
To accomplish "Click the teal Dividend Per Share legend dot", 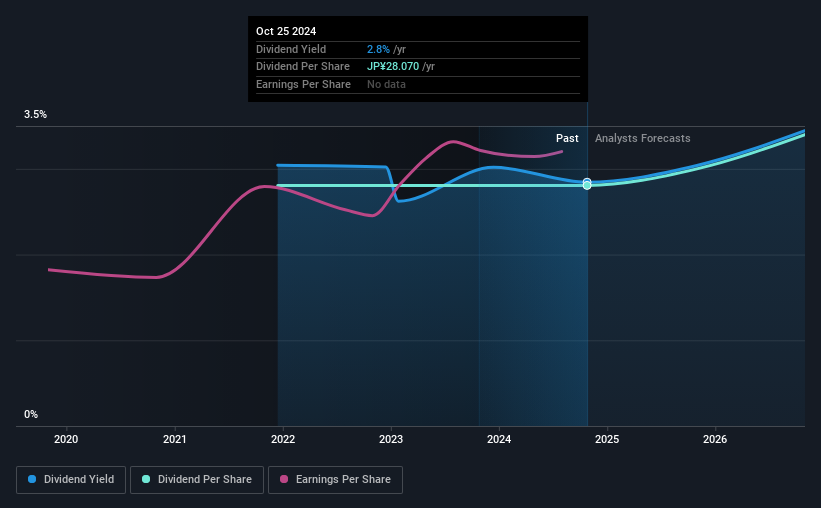I will point(146,479).
